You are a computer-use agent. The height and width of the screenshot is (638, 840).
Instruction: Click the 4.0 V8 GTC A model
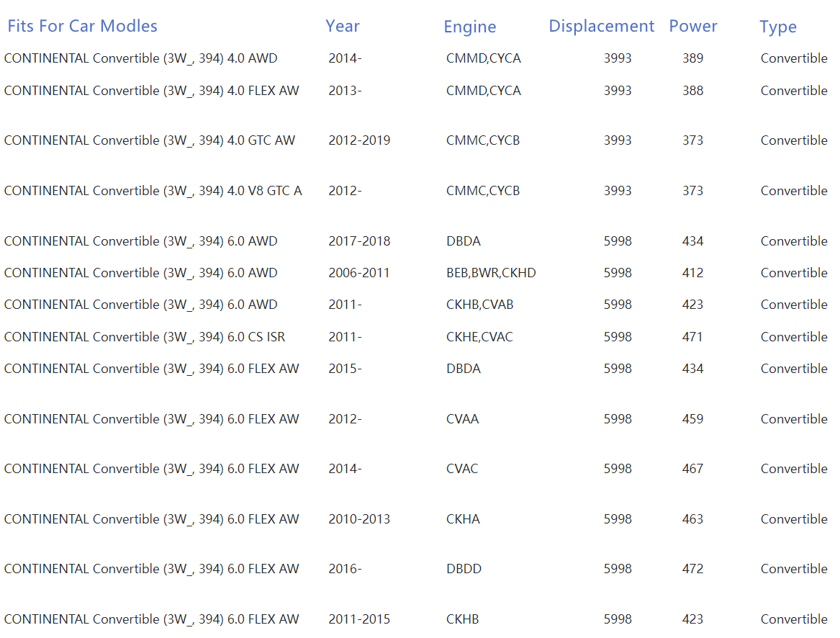tap(153, 191)
